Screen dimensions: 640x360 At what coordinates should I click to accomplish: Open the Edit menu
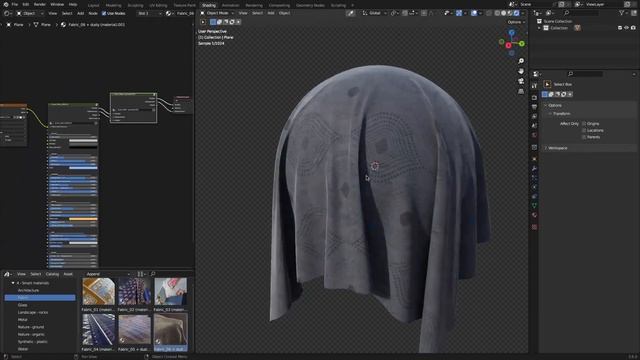26,4
